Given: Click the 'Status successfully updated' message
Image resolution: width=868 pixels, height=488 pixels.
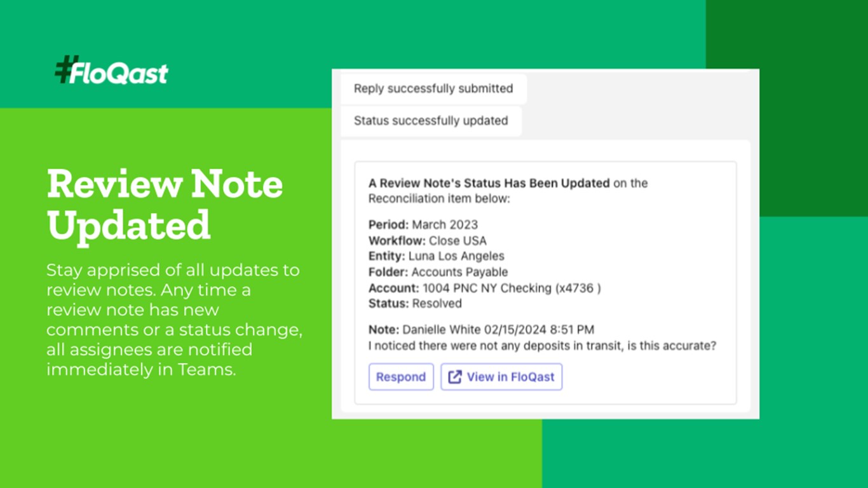Looking at the screenshot, I should 431,121.
